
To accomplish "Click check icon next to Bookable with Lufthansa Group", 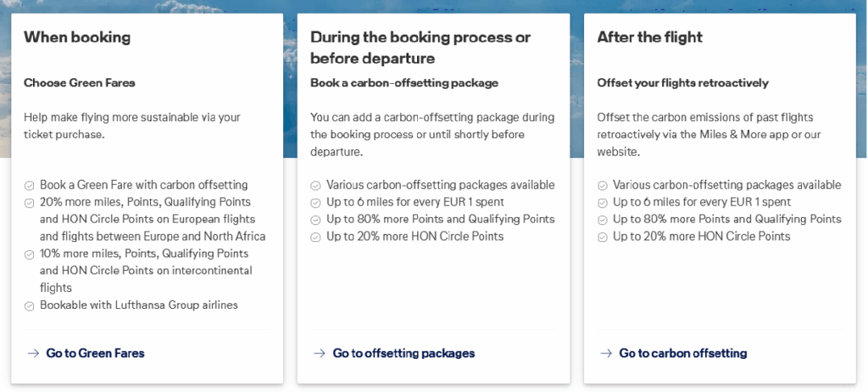I will point(30,306).
